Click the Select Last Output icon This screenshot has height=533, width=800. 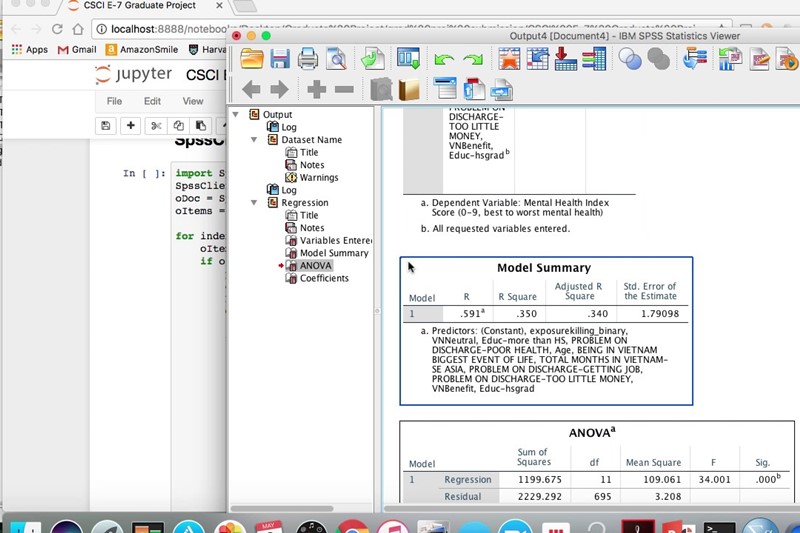[694, 59]
